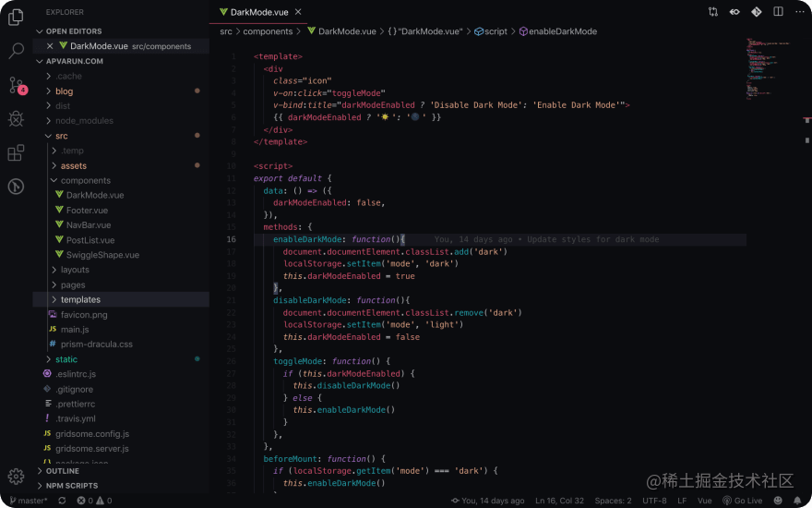Close DarkMode.vue in Open Editors list
The height and width of the screenshot is (508, 812).
[x=50, y=46]
